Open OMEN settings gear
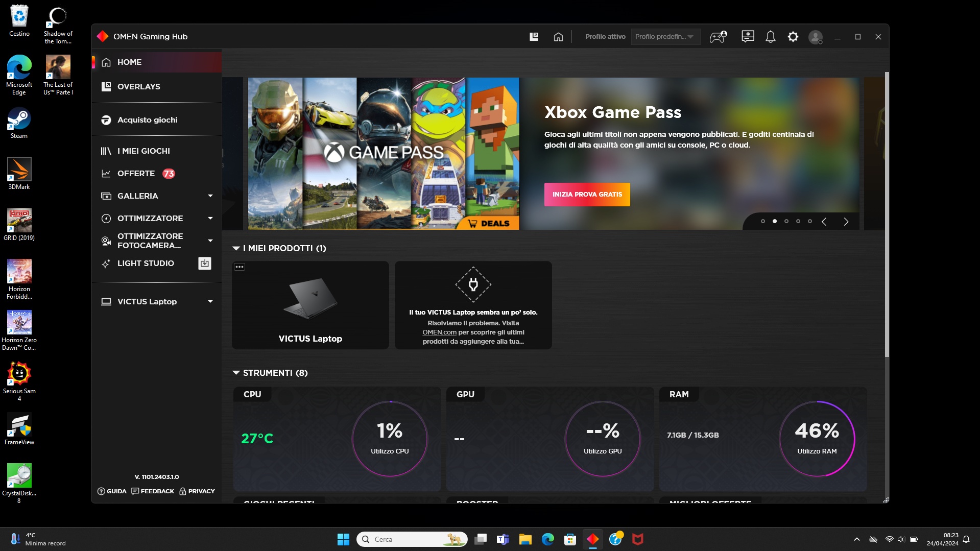The height and width of the screenshot is (551, 980). coord(793,37)
